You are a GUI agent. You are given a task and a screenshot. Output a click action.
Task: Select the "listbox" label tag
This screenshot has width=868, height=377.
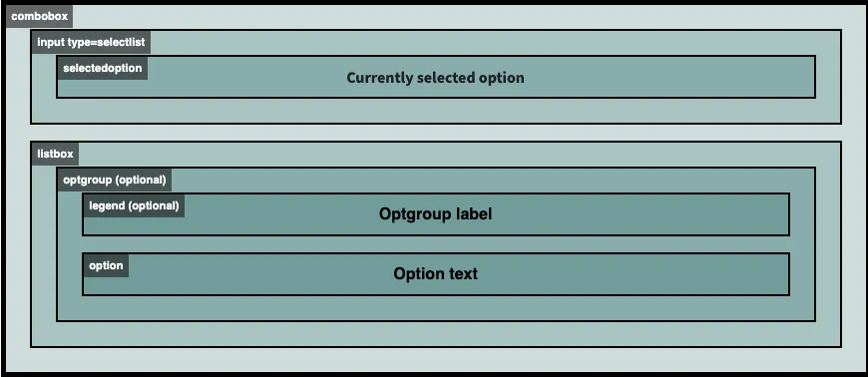click(x=55, y=154)
